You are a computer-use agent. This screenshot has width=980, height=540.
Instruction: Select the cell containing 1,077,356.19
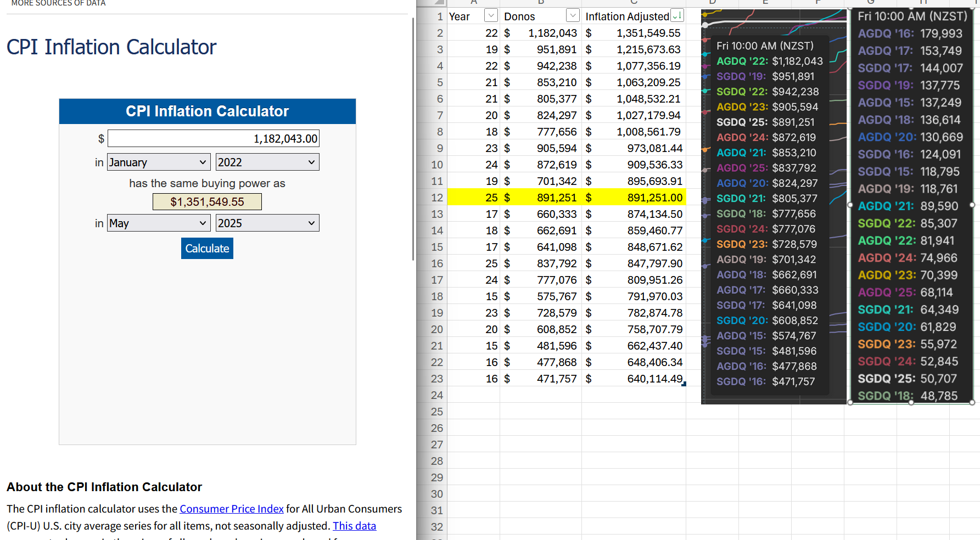[x=634, y=66]
